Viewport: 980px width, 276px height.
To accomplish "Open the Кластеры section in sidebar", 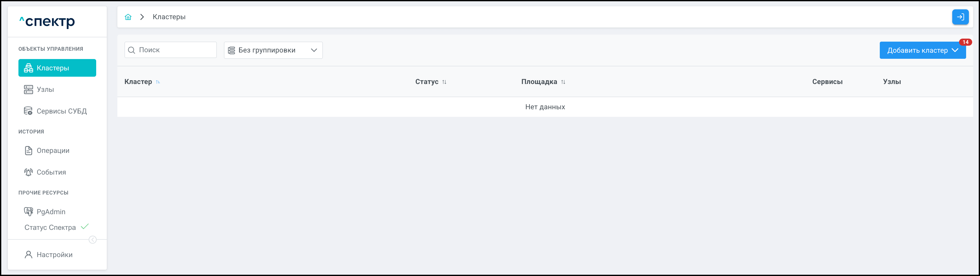I will (x=57, y=68).
